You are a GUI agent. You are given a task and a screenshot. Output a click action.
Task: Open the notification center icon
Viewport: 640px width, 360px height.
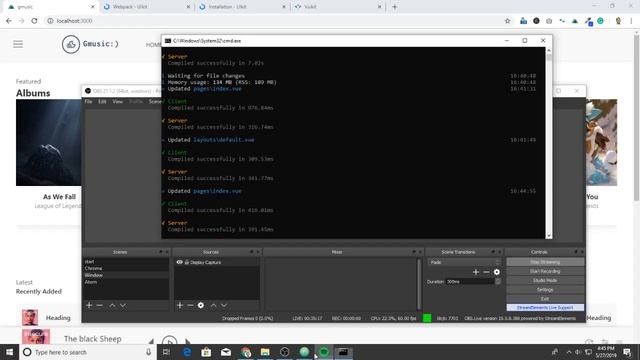pyautogui.click(x=627, y=352)
